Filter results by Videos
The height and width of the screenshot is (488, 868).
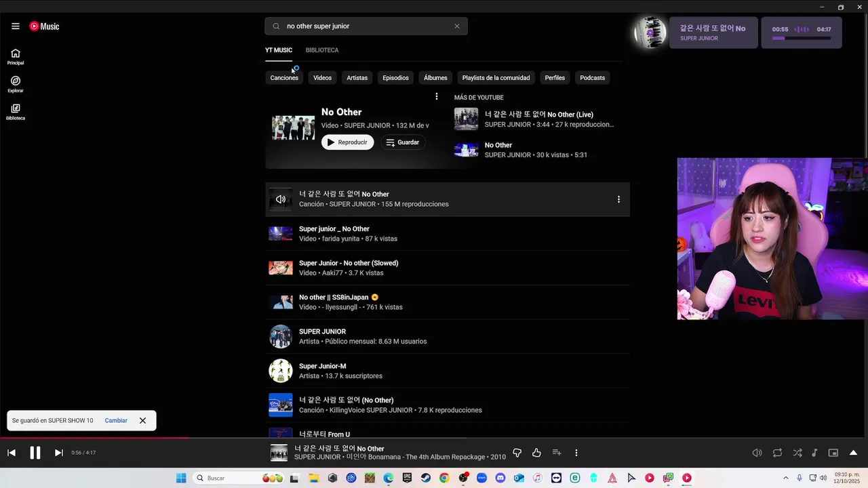coord(322,78)
